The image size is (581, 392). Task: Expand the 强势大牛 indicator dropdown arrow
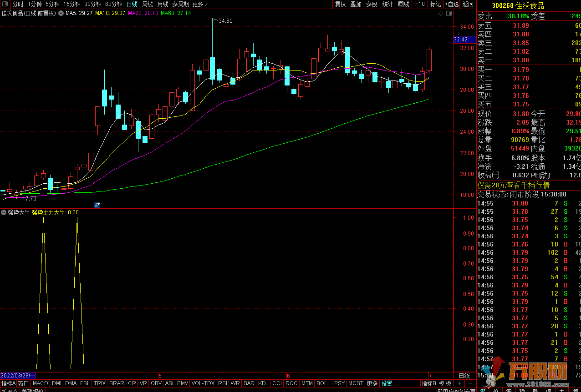[x=4, y=212]
